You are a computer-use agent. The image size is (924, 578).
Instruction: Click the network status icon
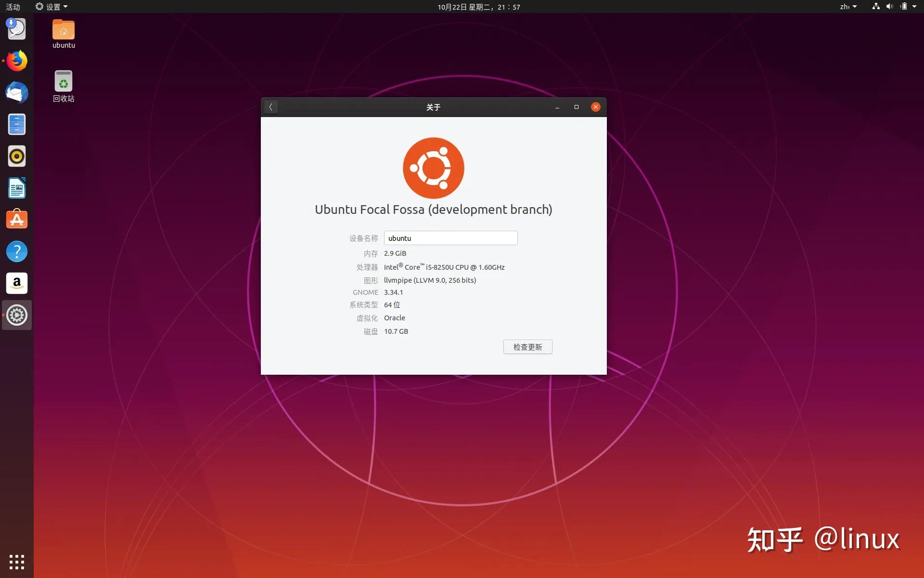(x=875, y=6)
